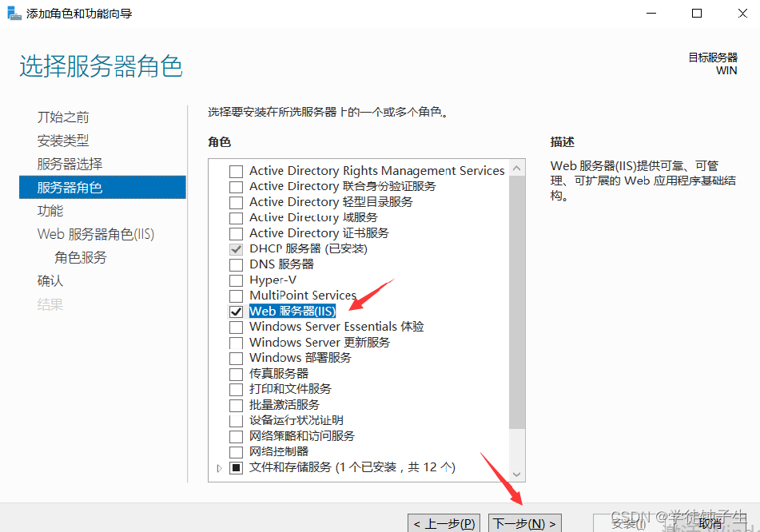Select the Web 服务器(IIS) highlighted label

292,311
